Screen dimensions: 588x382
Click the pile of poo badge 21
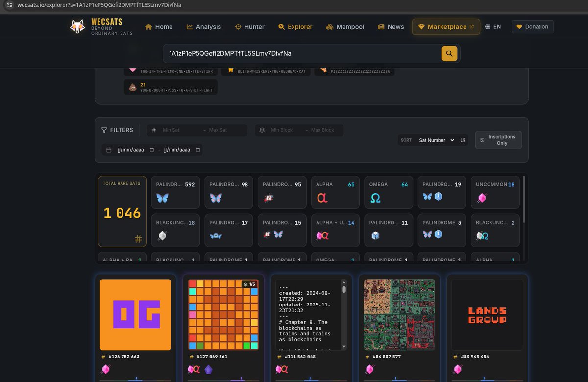pos(171,87)
